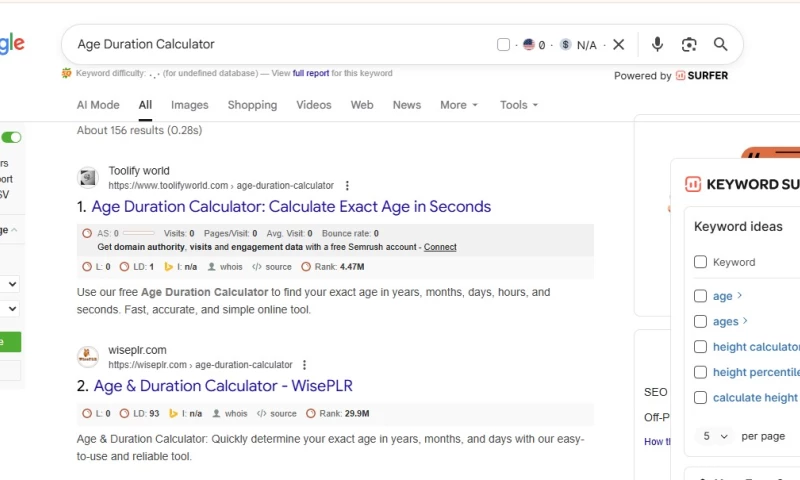The image size is (800, 480).
Task: Check the 'ages' keyword checkbox
Action: (x=701, y=321)
